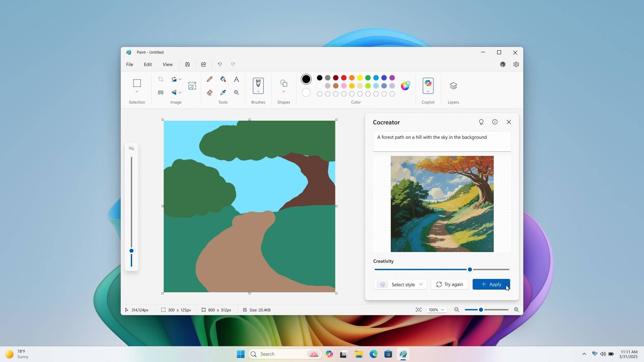Open the Layers panel
This screenshot has width=644, height=362.
coord(453,86)
